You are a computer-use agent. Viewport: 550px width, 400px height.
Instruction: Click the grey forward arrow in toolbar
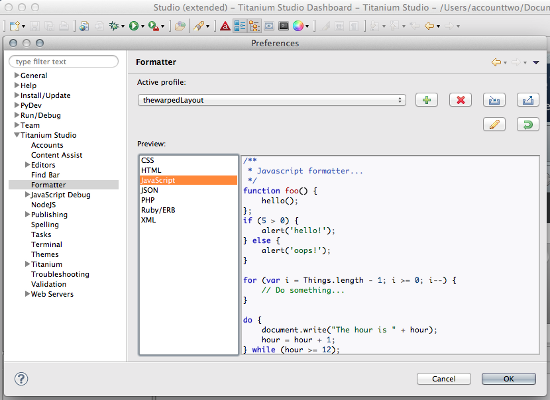pyautogui.click(x=449, y=26)
